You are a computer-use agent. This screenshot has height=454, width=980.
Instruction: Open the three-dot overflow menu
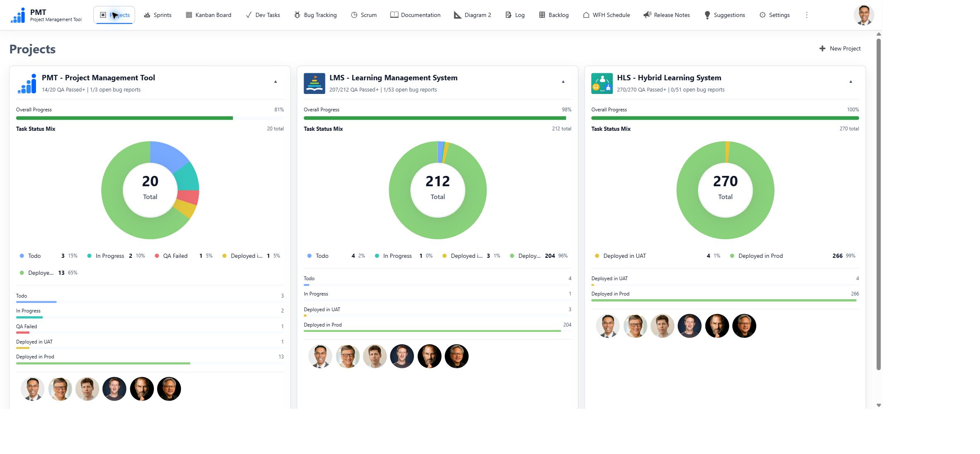click(x=806, y=15)
